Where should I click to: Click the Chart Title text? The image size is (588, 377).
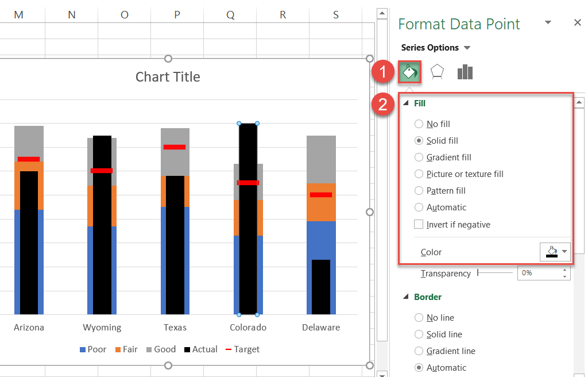pos(167,76)
